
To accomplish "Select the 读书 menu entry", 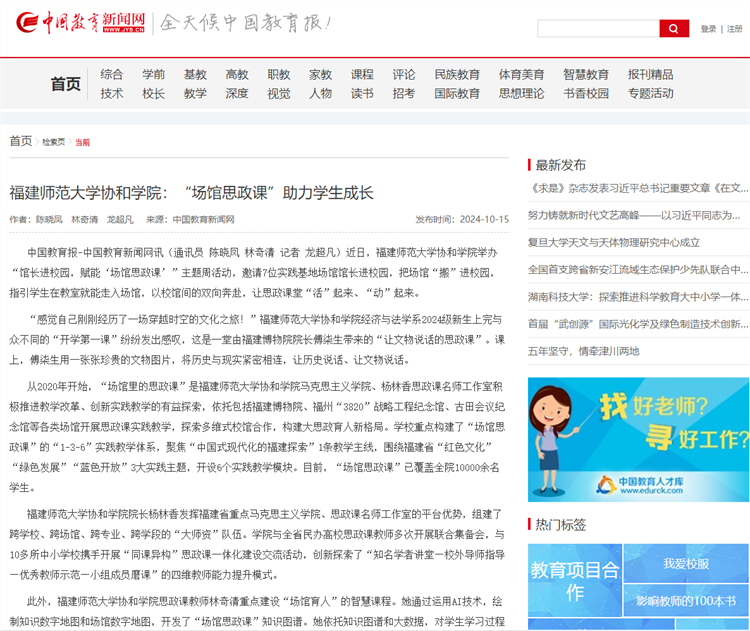I will 362,93.
